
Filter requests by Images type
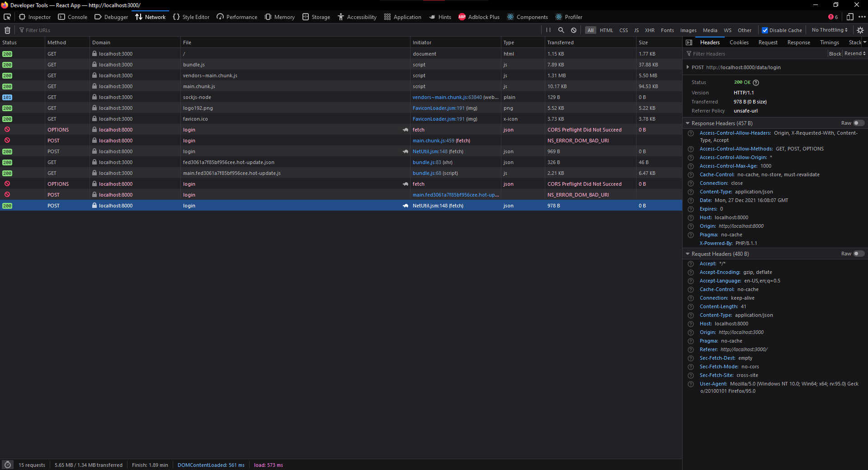click(688, 30)
